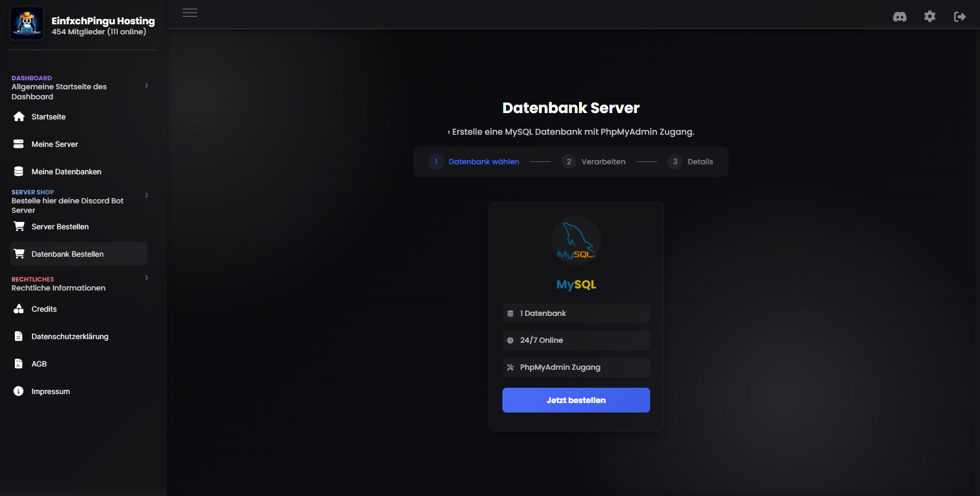The height and width of the screenshot is (496, 980).
Task: Collapse the Server Shop section chevron
Action: tap(146, 195)
